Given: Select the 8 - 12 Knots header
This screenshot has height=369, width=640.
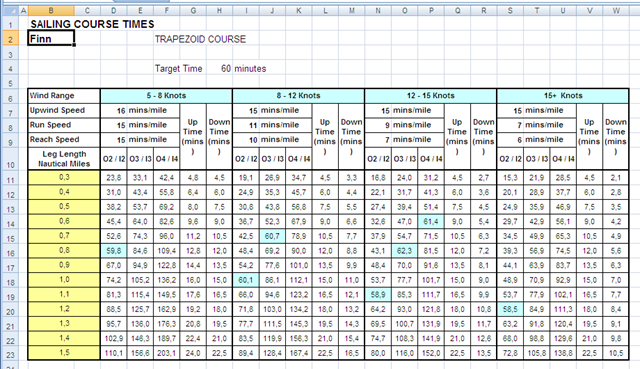Looking at the screenshot, I should [x=298, y=96].
